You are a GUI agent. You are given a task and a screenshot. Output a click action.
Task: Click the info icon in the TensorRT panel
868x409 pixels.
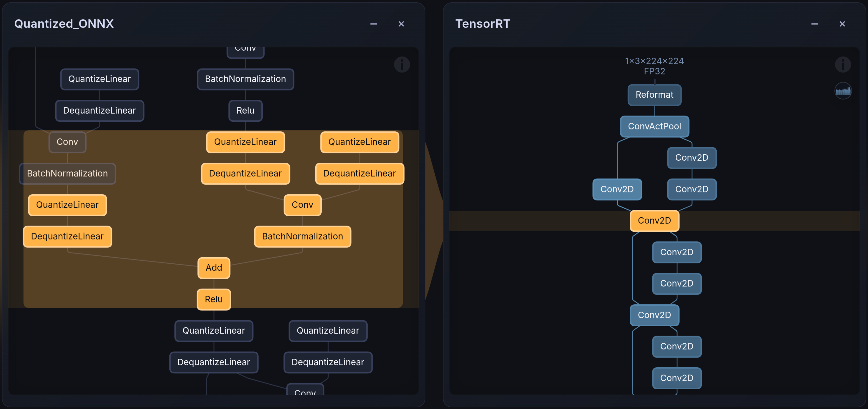click(x=843, y=65)
